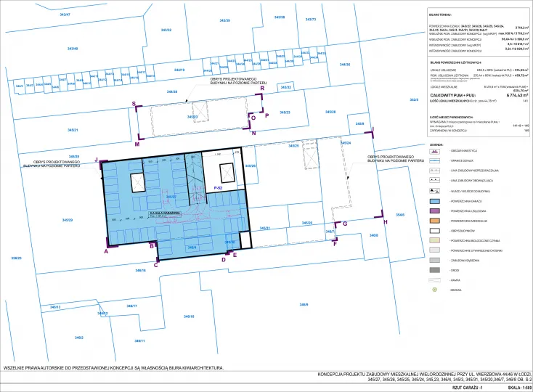The height and width of the screenshot is (392, 533).
Task: Click the Granice Działek legend symbol
Action: [x=436, y=160]
